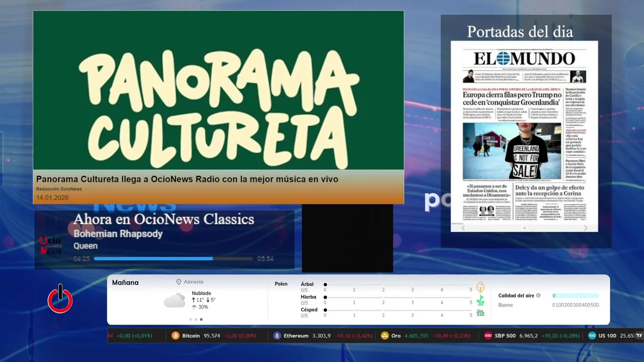This screenshot has height=362, width=644.
Task: Click the artist name Queen
Action: tap(86, 246)
